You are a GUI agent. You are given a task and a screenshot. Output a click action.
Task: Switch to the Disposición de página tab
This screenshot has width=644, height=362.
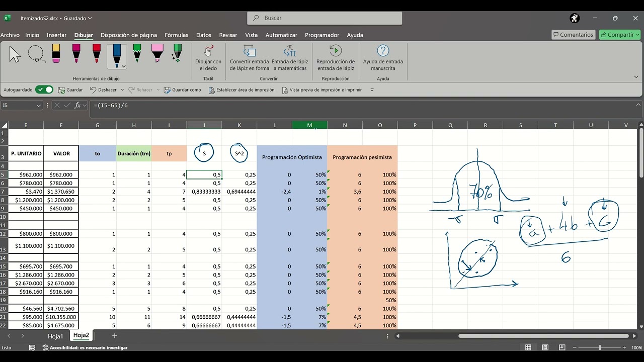coord(129,35)
